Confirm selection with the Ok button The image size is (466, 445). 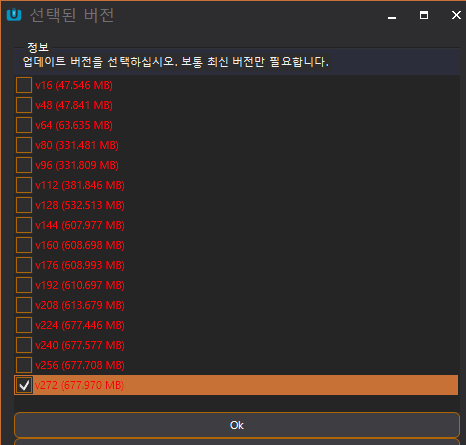[237, 425]
